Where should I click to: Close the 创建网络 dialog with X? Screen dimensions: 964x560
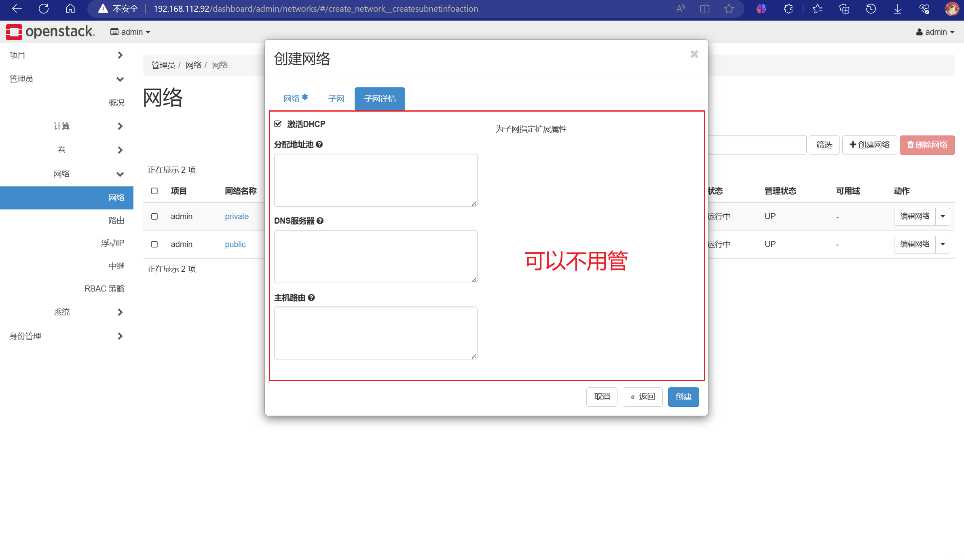click(694, 54)
